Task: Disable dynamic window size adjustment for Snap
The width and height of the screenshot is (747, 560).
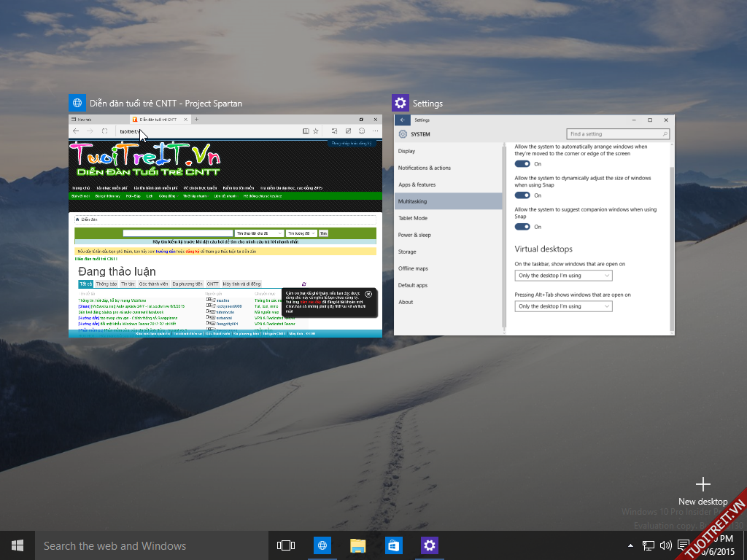Action: click(522, 195)
